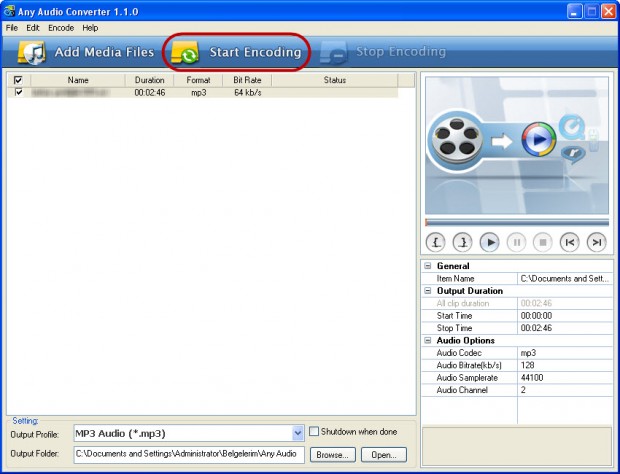620x474 pixels.
Task: Click the Stop Time value 00:02:46
Action: (x=536, y=328)
